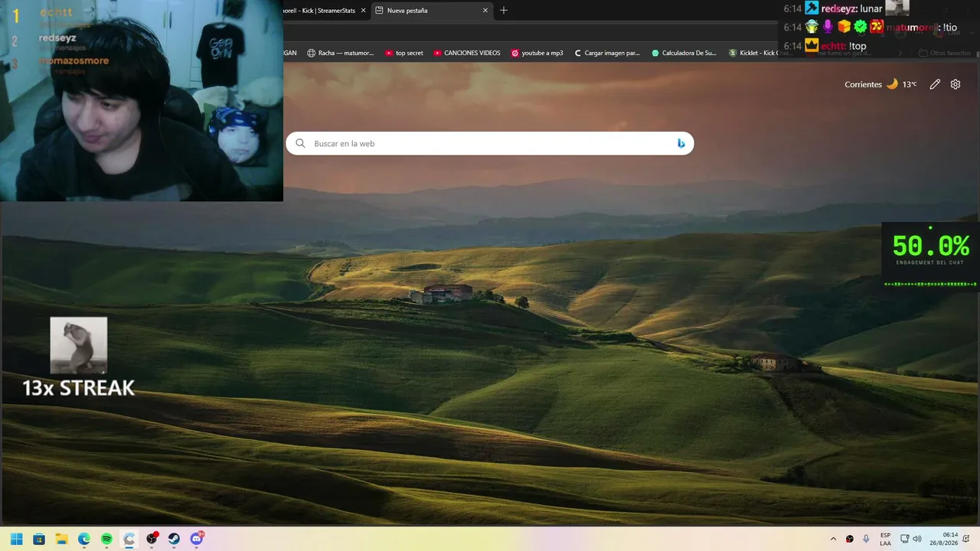Open the youtube a mp3 bookmark
Viewport: 980px width, 551px height.
pos(537,53)
